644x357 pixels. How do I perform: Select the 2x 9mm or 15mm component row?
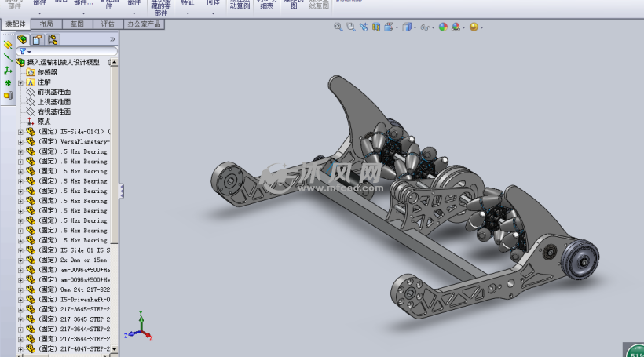tap(68, 260)
